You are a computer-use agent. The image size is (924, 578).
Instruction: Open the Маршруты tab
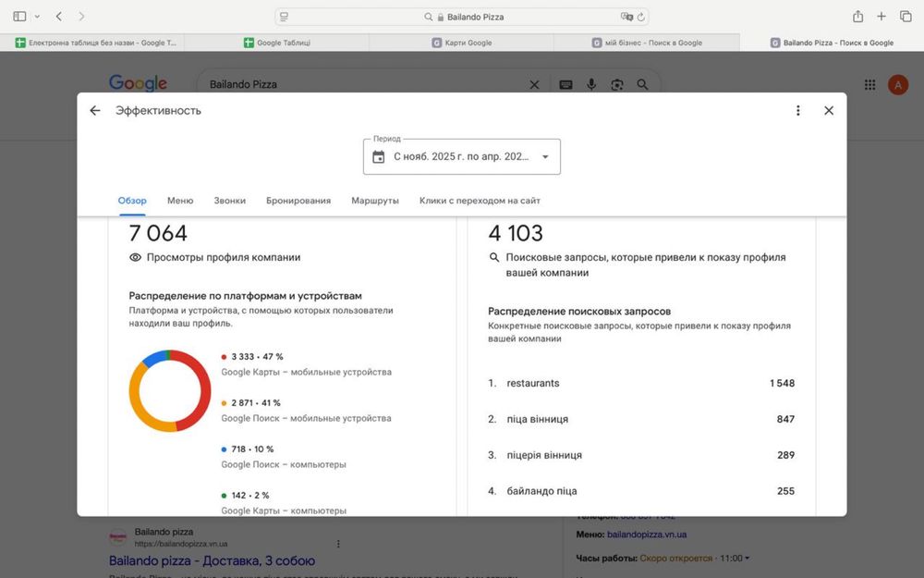point(375,201)
